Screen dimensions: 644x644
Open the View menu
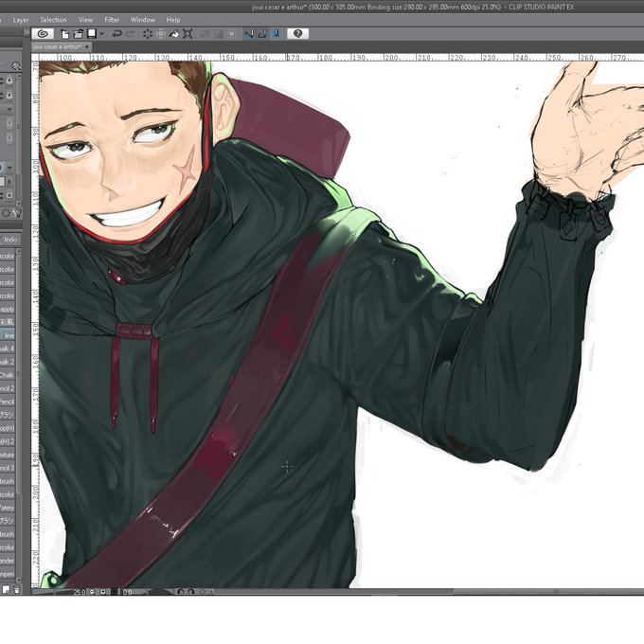pyautogui.click(x=85, y=20)
